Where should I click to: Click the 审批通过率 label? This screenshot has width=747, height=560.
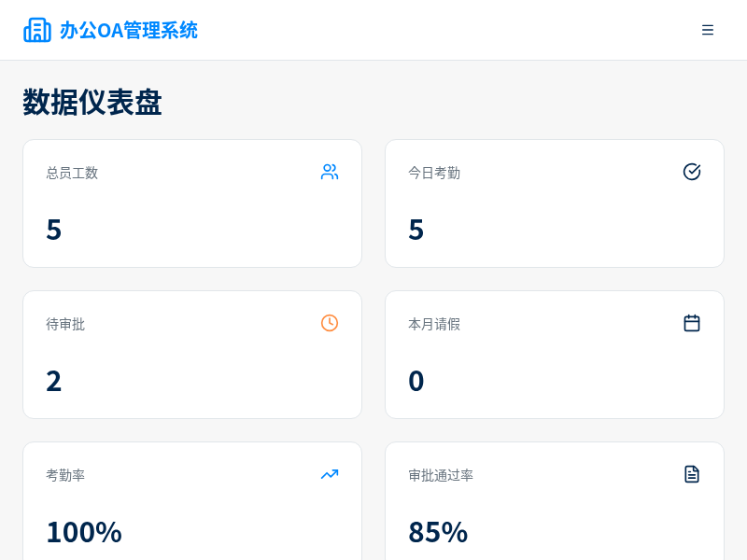click(441, 475)
